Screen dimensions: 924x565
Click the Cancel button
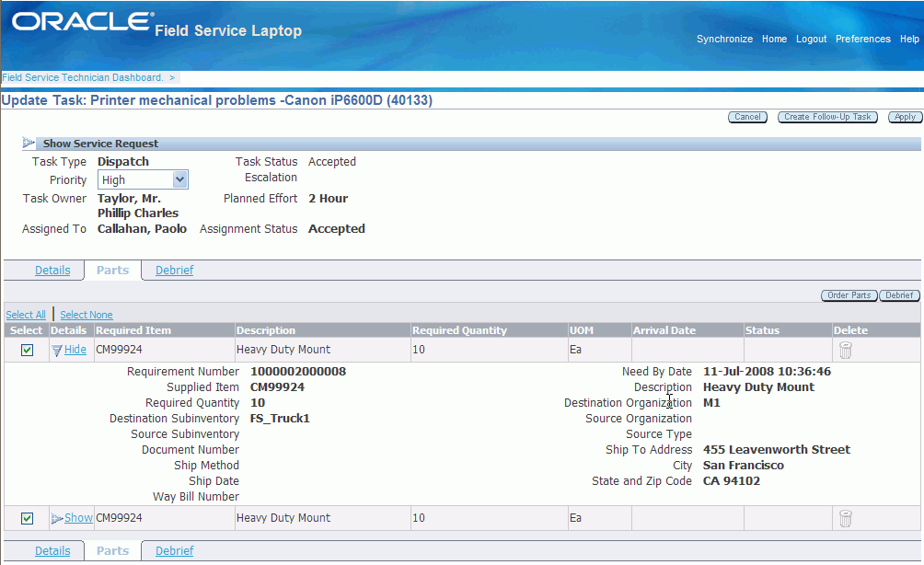(x=748, y=117)
